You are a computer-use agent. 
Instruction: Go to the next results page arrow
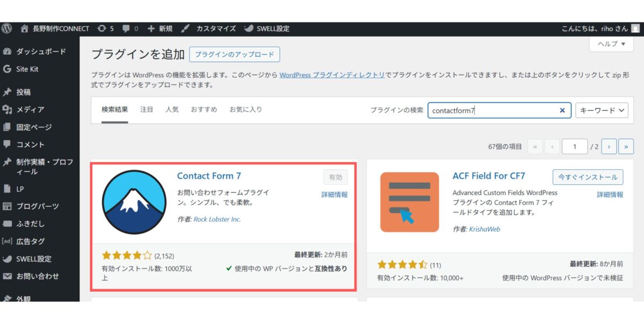pyautogui.click(x=609, y=147)
